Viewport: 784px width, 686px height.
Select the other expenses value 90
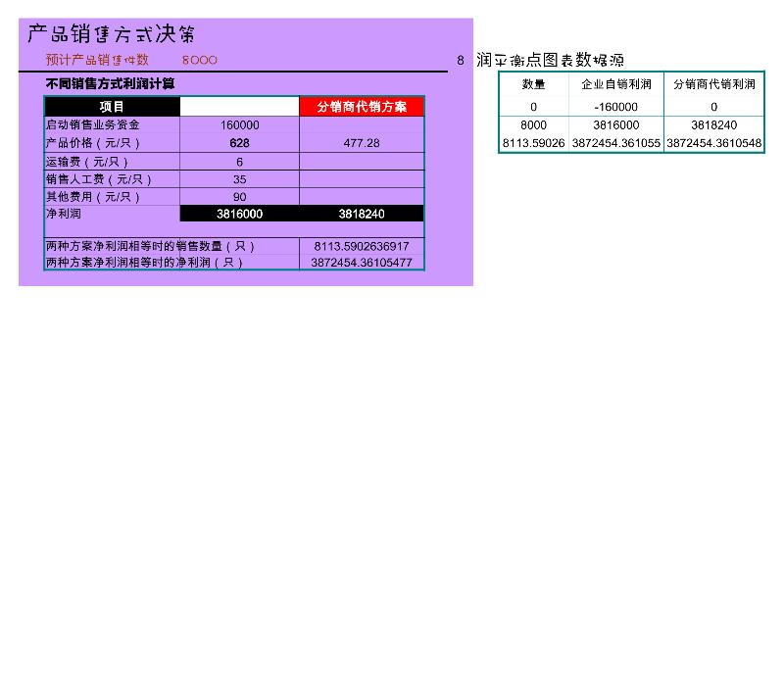point(239,197)
